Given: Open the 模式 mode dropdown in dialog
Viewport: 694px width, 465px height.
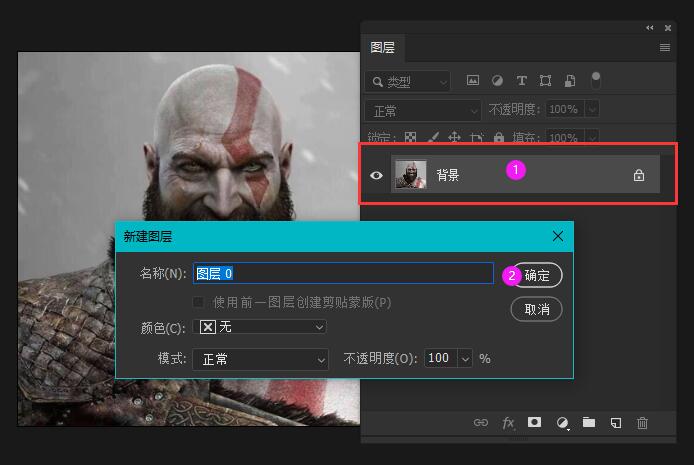Looking at the screenshot, I should (260, 359).
